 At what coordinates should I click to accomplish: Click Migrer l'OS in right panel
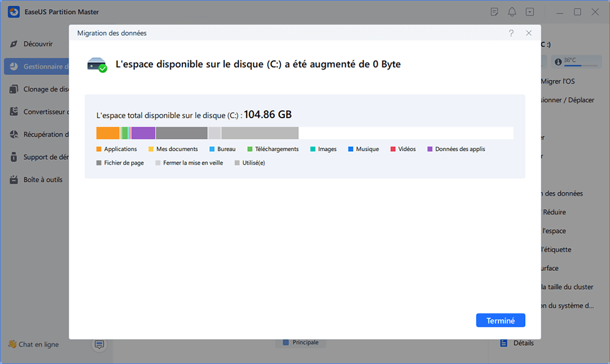(x=558, y=81)
